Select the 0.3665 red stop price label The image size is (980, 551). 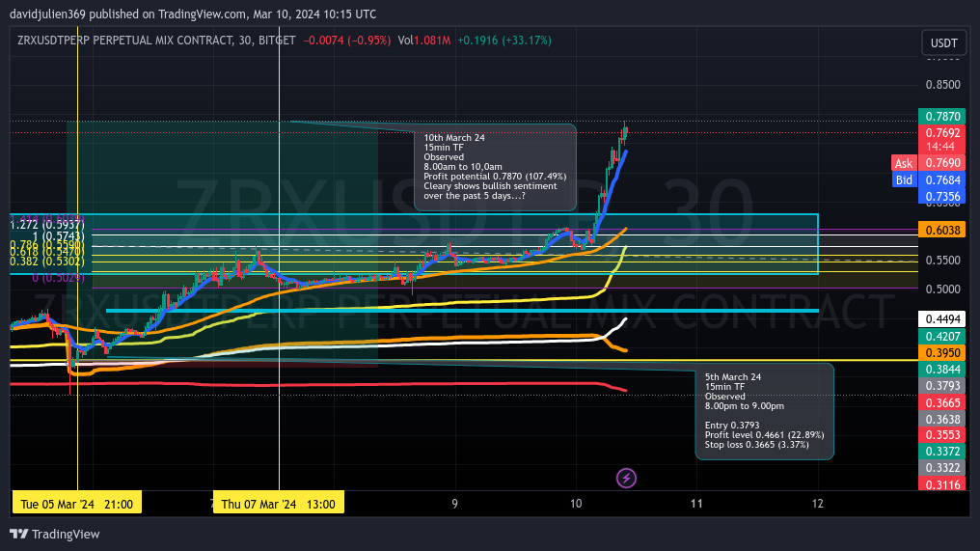coord(942,402)
